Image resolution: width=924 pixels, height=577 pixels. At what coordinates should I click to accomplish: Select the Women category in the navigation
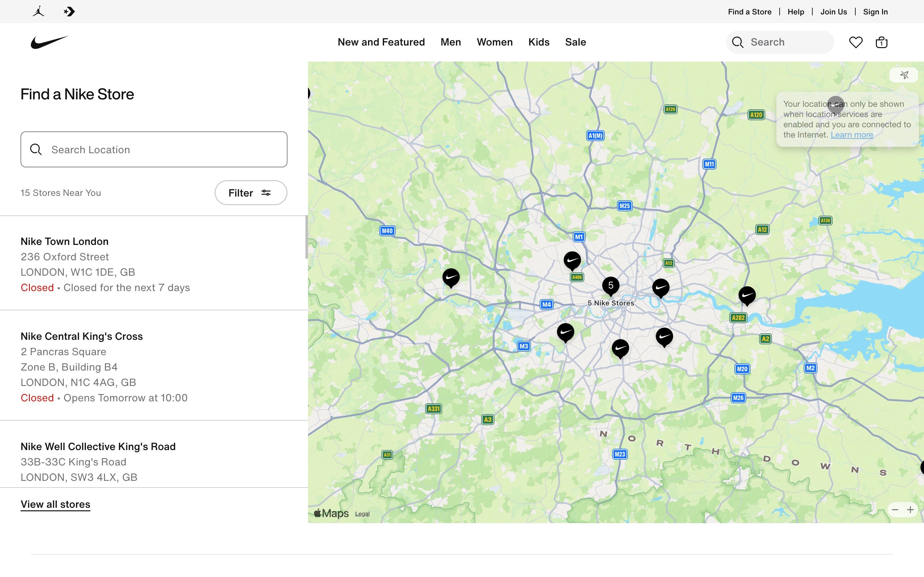coord(494,42)
